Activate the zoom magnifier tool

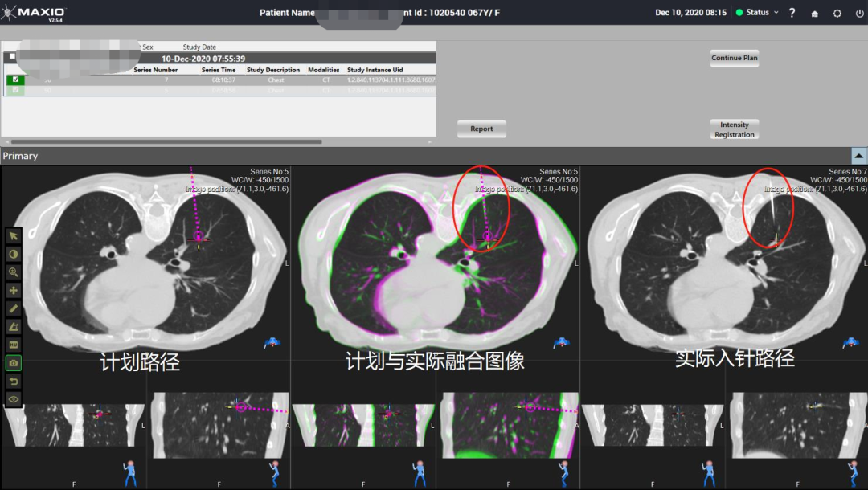coord(14,272)
